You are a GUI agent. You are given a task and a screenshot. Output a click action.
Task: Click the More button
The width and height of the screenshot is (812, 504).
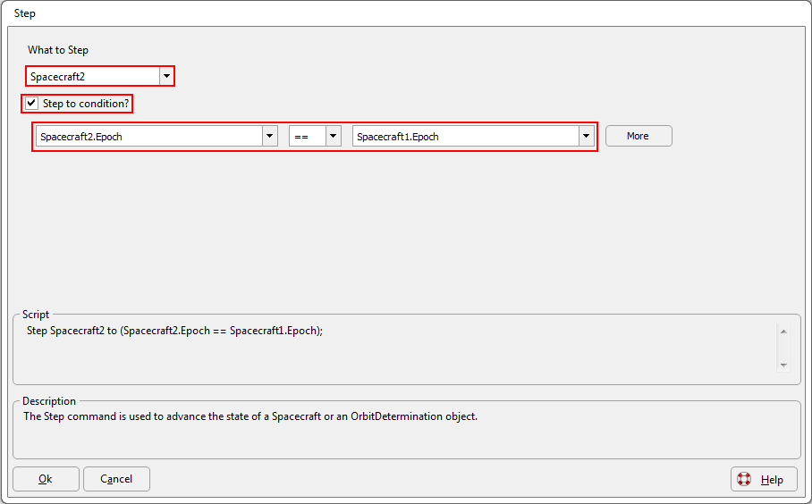(x=639, y=136)
